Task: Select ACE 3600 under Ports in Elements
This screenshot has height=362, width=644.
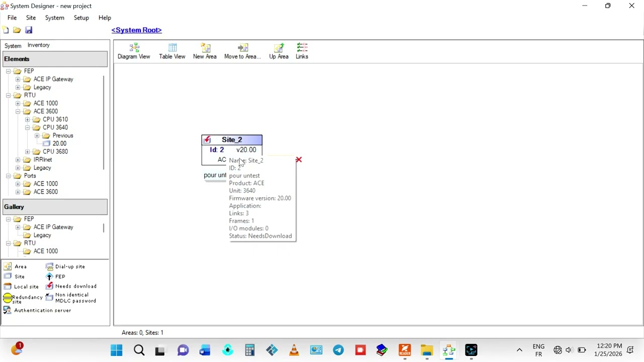Action: 46,192
